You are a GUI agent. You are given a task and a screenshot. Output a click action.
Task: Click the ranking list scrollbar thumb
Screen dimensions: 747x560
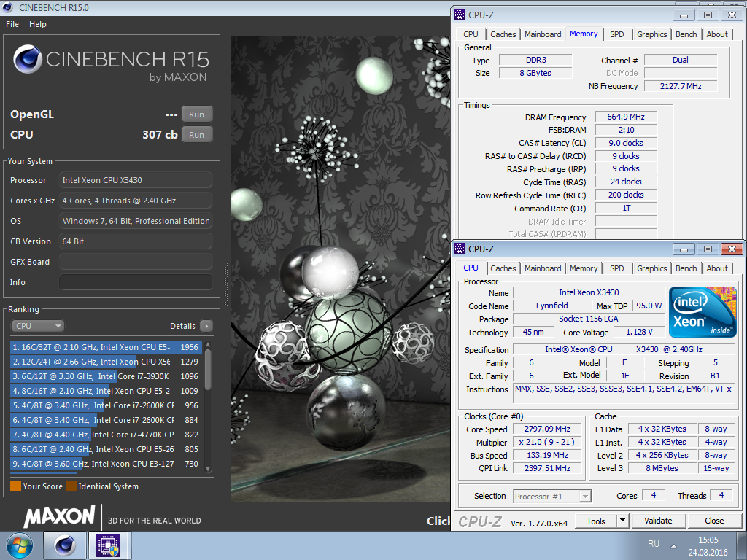208,370
